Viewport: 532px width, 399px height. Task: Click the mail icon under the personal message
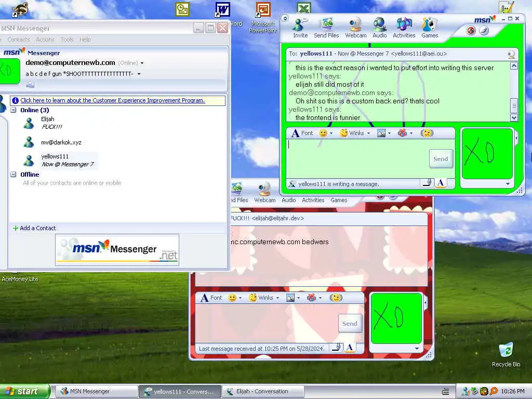click(x=30, y=85)
